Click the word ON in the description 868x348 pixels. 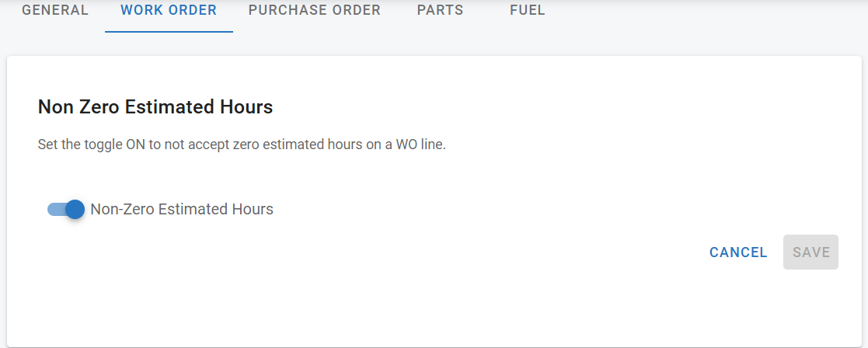(136, 144)
